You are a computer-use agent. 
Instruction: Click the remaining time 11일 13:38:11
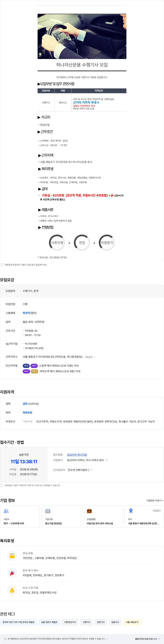[24, 462]
